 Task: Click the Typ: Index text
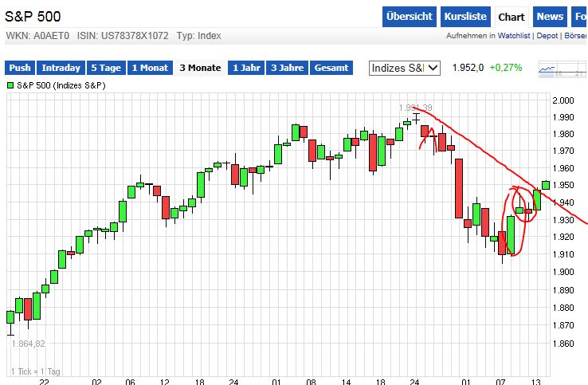click(x=198, y=36)
